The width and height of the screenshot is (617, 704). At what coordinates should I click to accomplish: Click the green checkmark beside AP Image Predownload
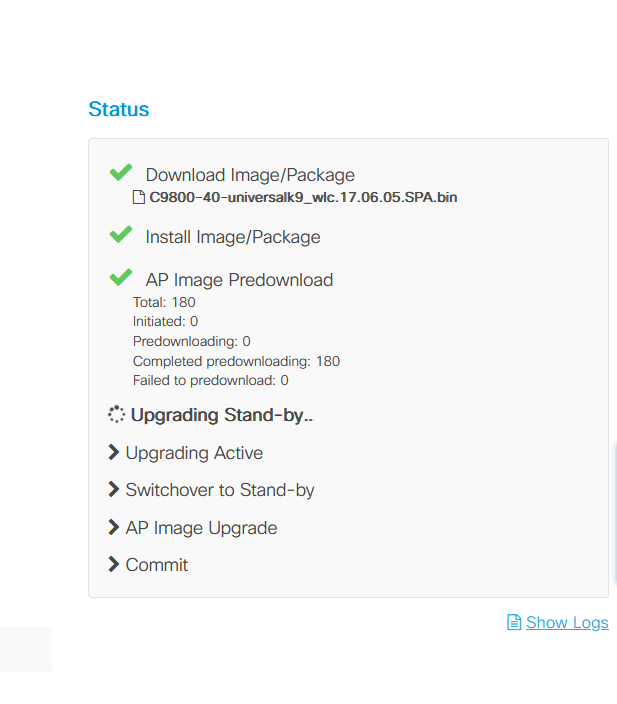click(121, 278)
